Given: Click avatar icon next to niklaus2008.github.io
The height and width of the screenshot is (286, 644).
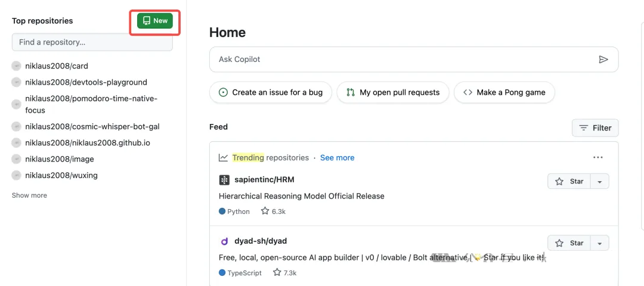Looking at the screenshot, I should point(17,143).
